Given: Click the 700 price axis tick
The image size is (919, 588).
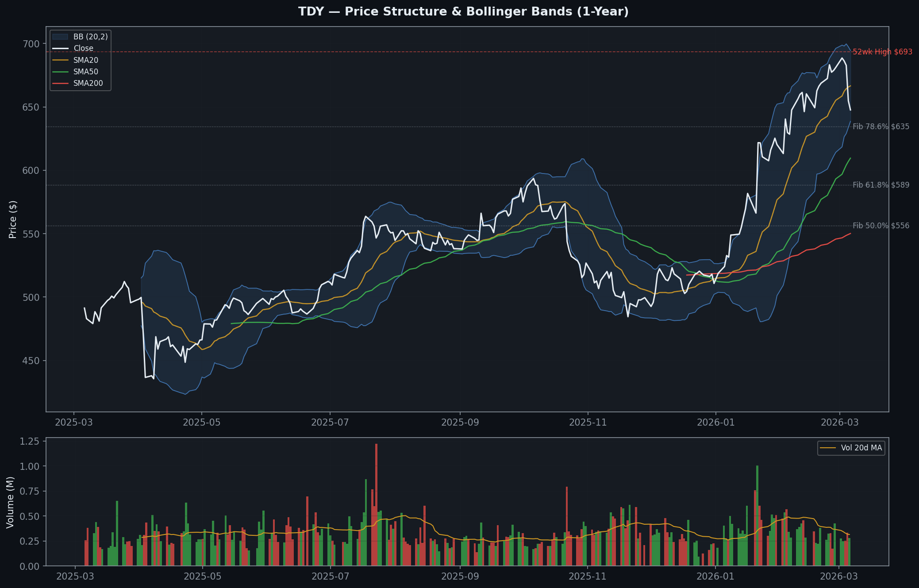Looking at the screenshot, I should coord(31,44).
